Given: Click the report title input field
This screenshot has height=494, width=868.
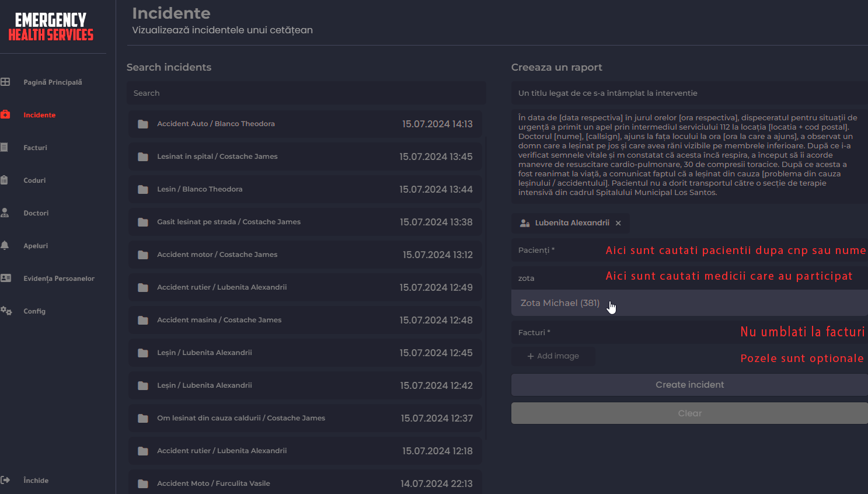Looking at the screenshot, I should (x=689, y=93).
